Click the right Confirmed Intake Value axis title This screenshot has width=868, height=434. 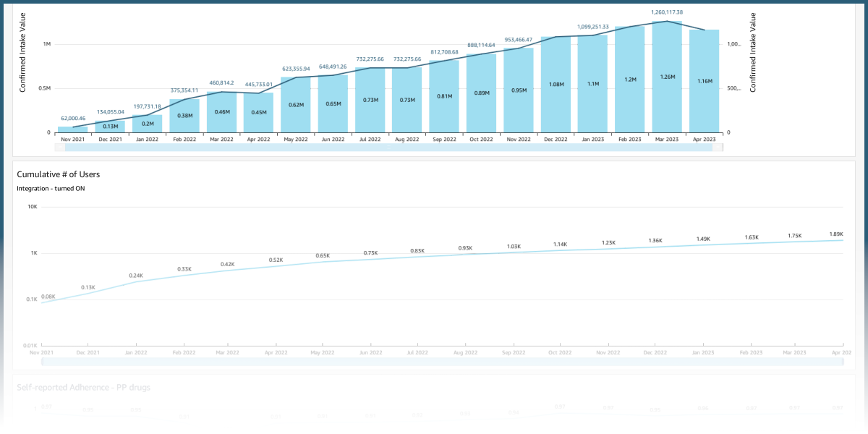pyautogui.click(x=753, y=52)
